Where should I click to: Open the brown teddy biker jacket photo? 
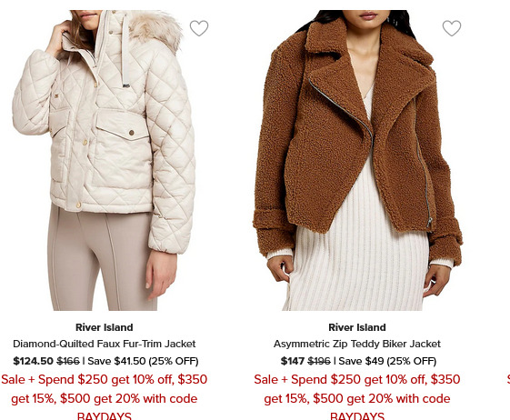(357, 160)
